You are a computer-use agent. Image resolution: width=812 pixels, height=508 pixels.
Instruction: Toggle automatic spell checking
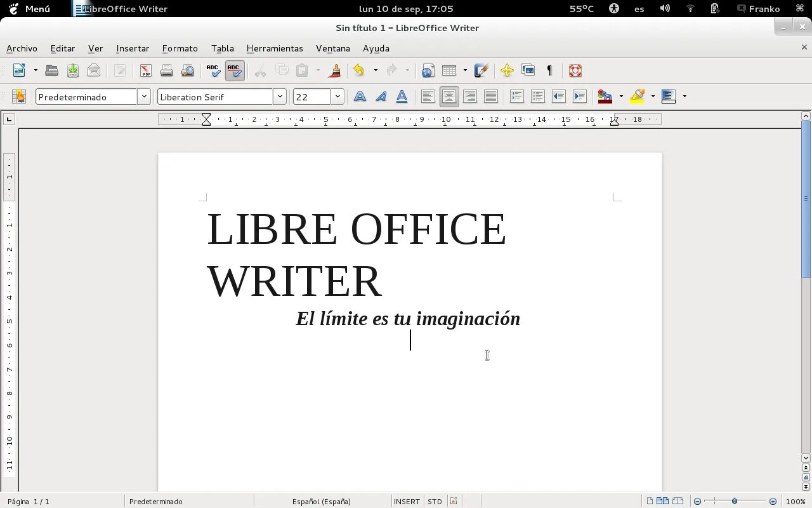pyautogui.click(x=235, y=70)
